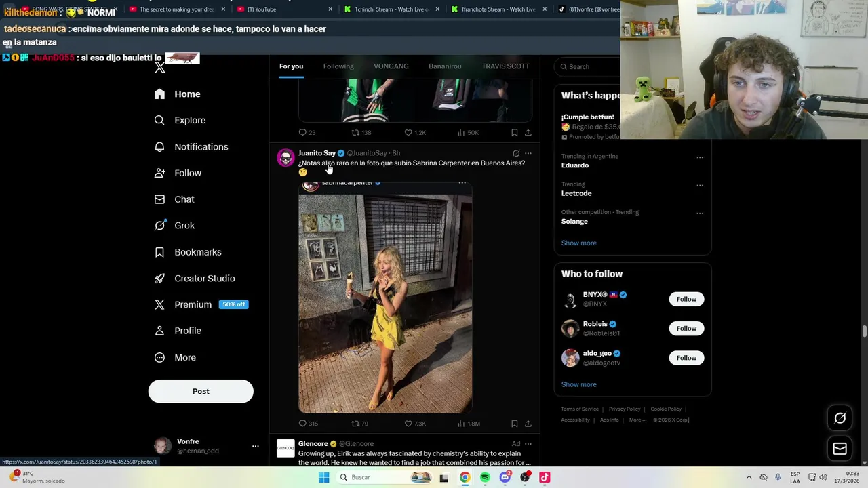868x488 pixels.
Task: Close the (1) YouTube browser tab
Action: 330,9
